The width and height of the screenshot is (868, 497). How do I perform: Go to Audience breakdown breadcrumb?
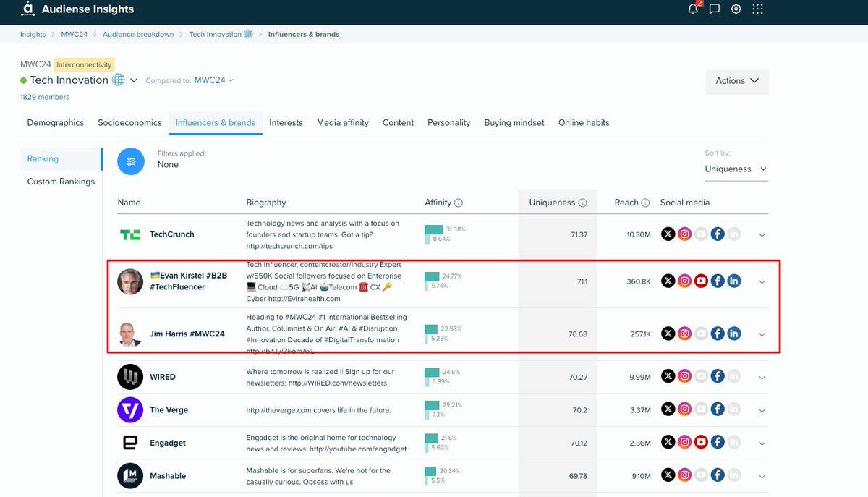[x=138, y=35]
